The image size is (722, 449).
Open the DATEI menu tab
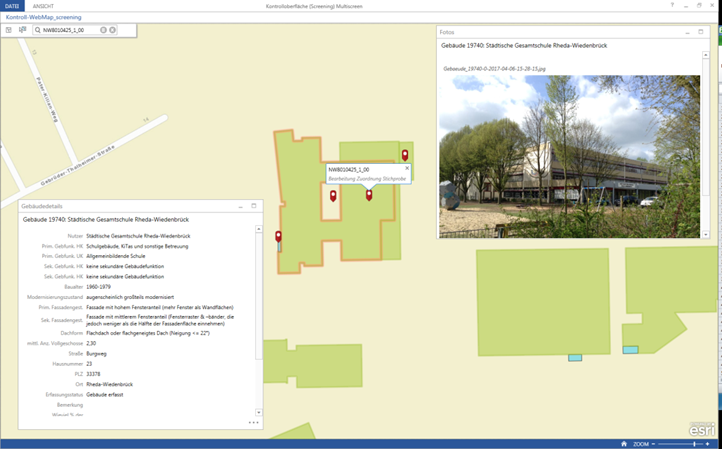coord(12,6)
